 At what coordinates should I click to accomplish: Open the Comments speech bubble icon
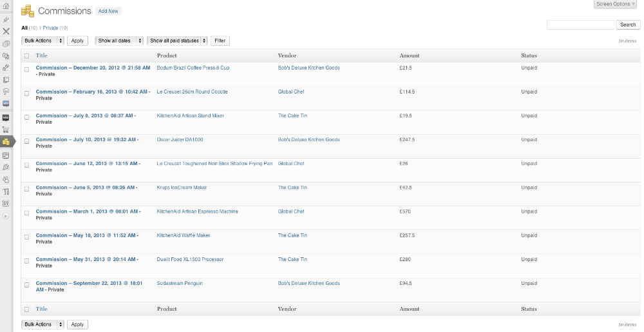(x=6, y=92)
